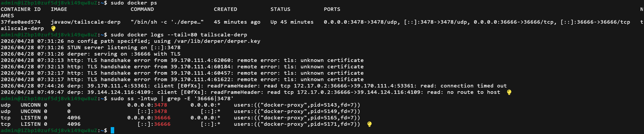
Task: Click the "Up 45 minutes" status text
Action: click(x=292, y=22)
